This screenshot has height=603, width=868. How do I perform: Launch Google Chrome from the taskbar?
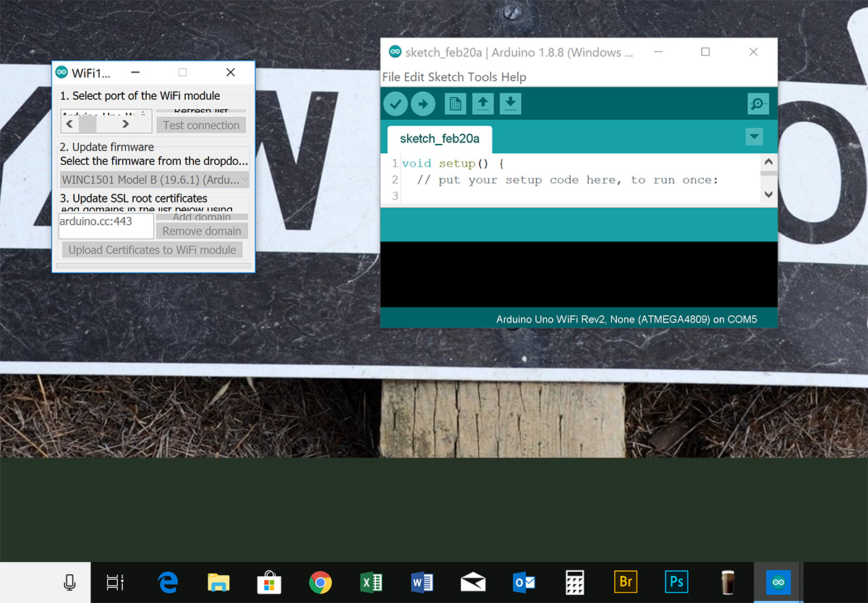click(320, 582)
